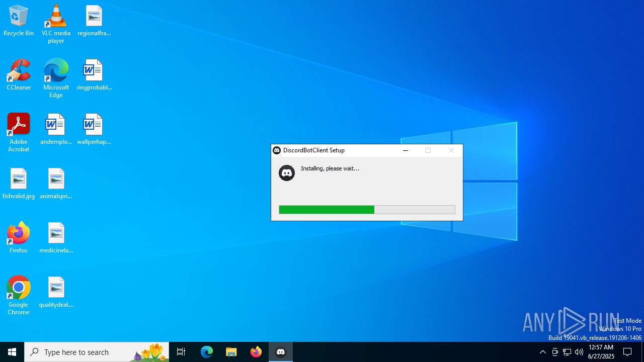Image resolution: width=644 pixels, height=362 pixels.
Task: Click the Discord logo in setup dialog
Action: coord(287,173)
